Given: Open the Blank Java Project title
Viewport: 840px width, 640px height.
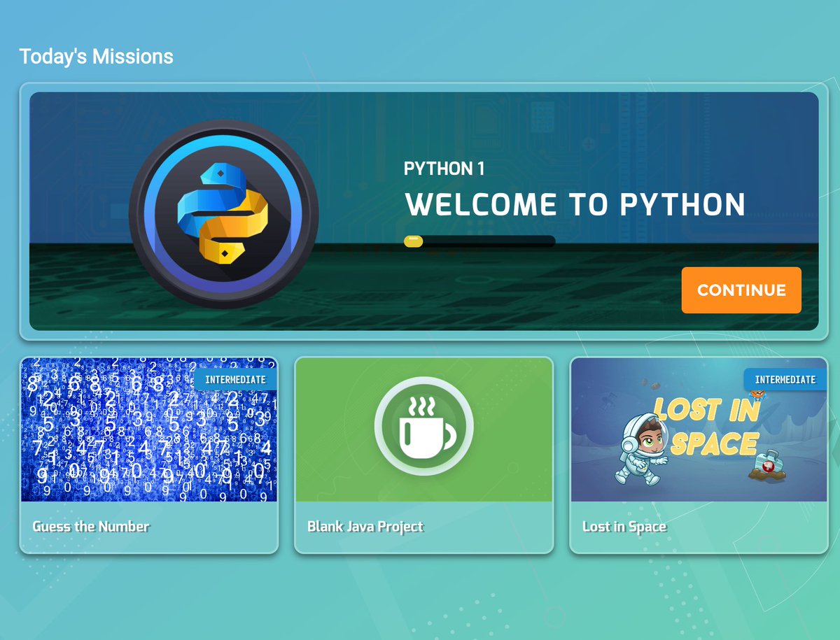Looking at the screenshot, I should pyautogui.click(x=365, y=527).
